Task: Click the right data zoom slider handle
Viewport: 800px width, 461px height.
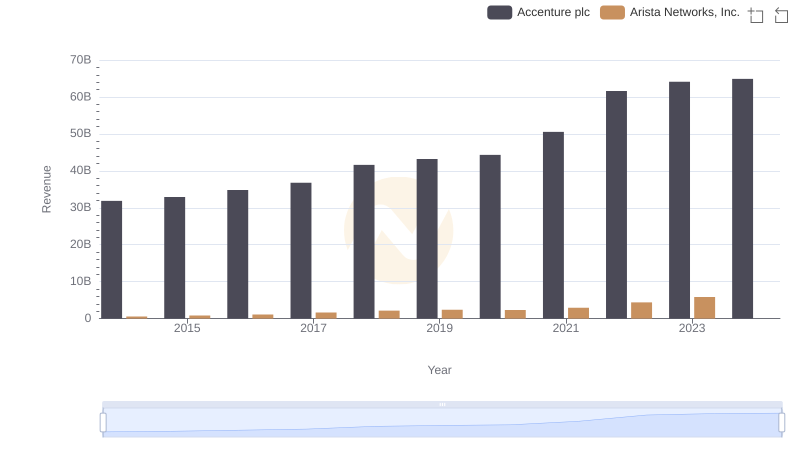Action: pyautogui.click(x=782, y=423)
